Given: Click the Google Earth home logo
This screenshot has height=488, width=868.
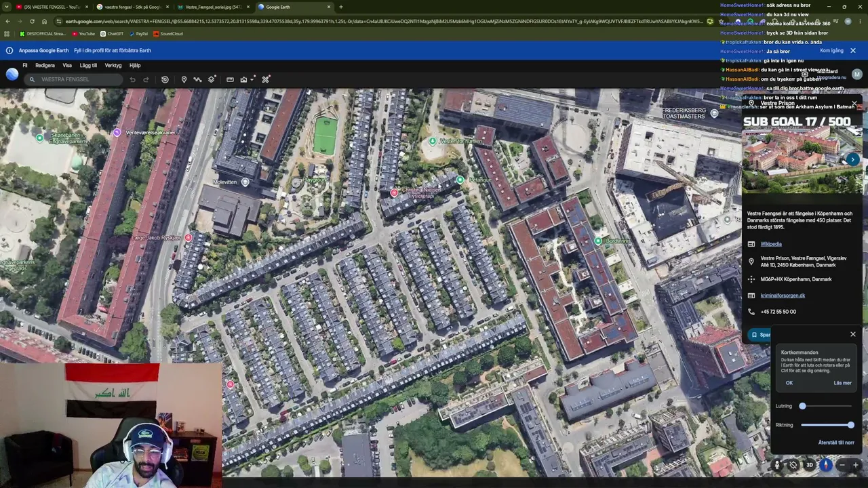Looking at the screenshot, I should pos(12,74).
